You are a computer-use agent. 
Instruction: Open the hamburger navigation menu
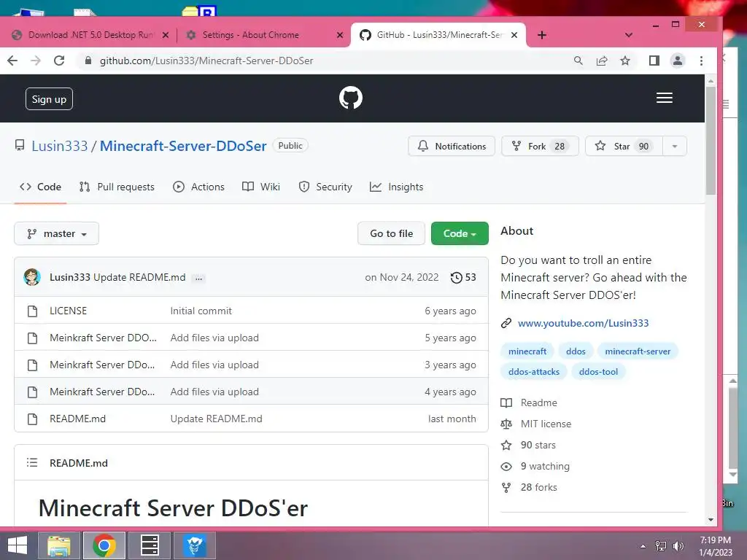664,98
